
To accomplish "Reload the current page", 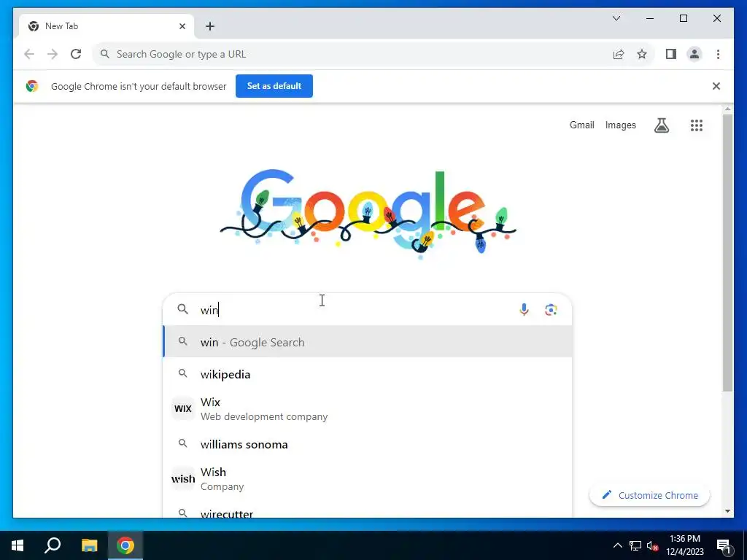I will pos(76,54).
